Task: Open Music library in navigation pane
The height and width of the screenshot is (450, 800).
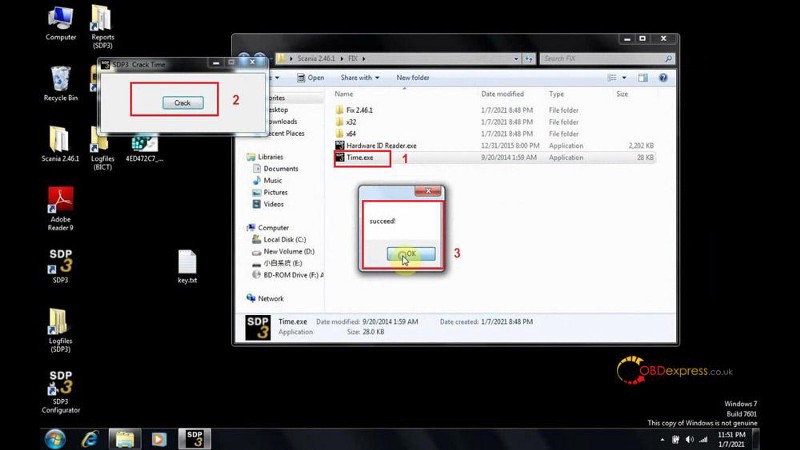Action: point(267,180)
